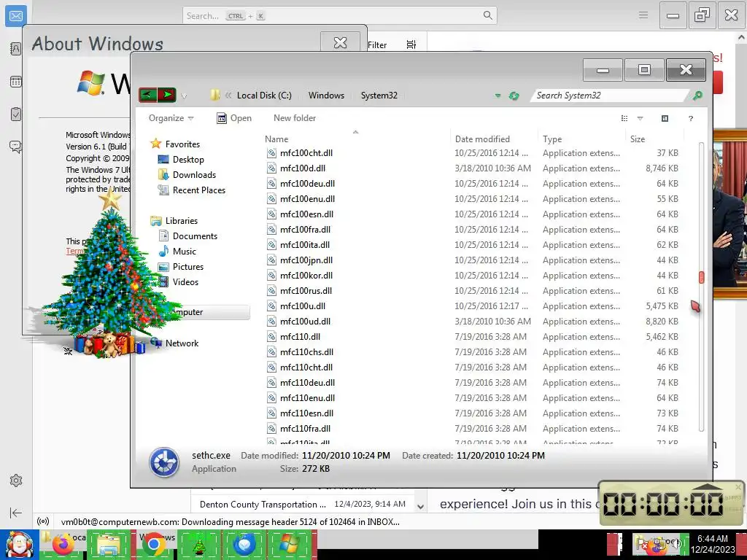Select the mfc100u.dll file
The width and height of the screenshot is (747, 560).
click(x=303, y=306)
